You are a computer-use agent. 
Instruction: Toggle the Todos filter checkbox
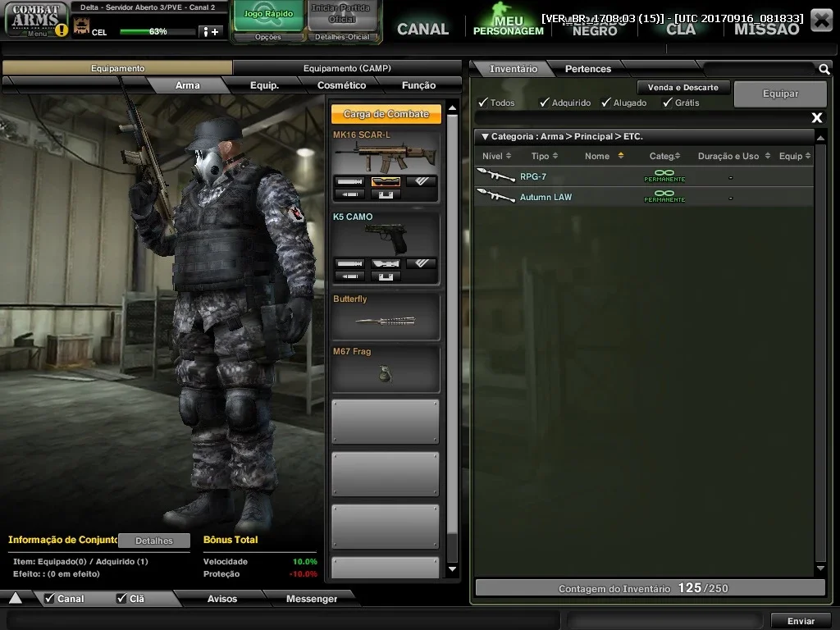pos(483,103)
